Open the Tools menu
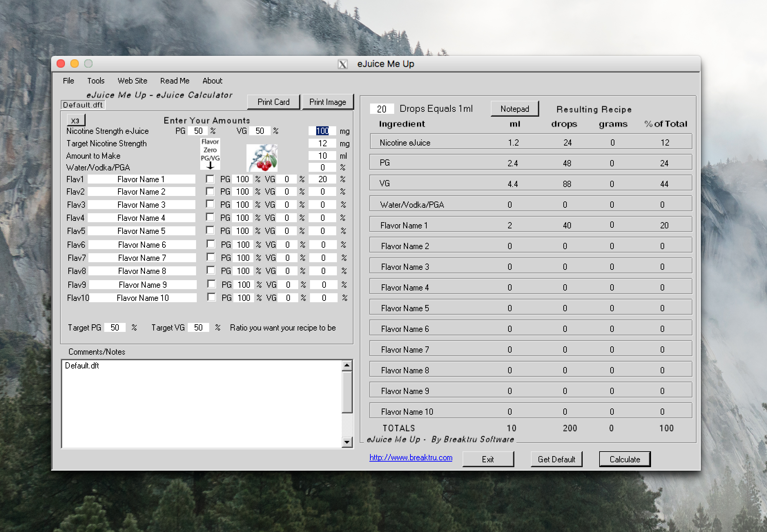 (96, 81)
